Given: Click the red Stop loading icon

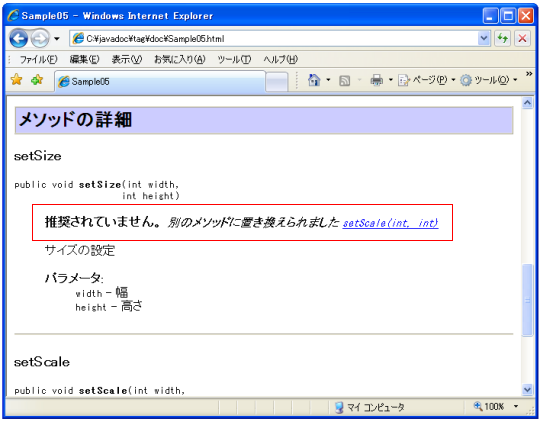Looking at the screenshot, I should [x=522, y=38].
